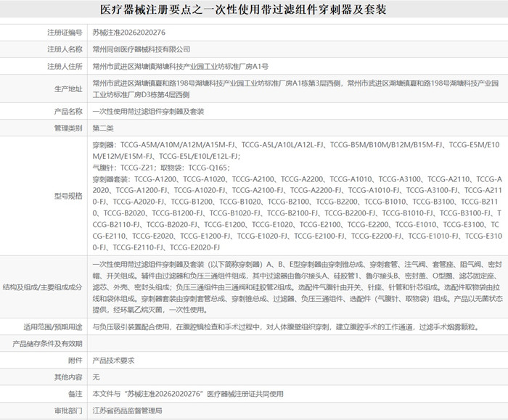This screenshot has width=508, height=420.
Task: Select the 穿刺器套装 TCCG-A1200 model list
Action: (x=298, y=213)
